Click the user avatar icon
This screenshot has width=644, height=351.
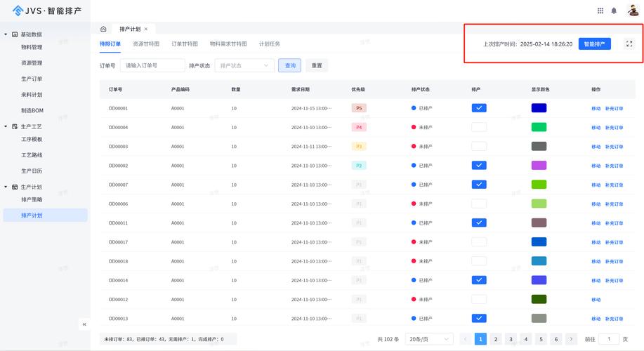coord(632,11)
